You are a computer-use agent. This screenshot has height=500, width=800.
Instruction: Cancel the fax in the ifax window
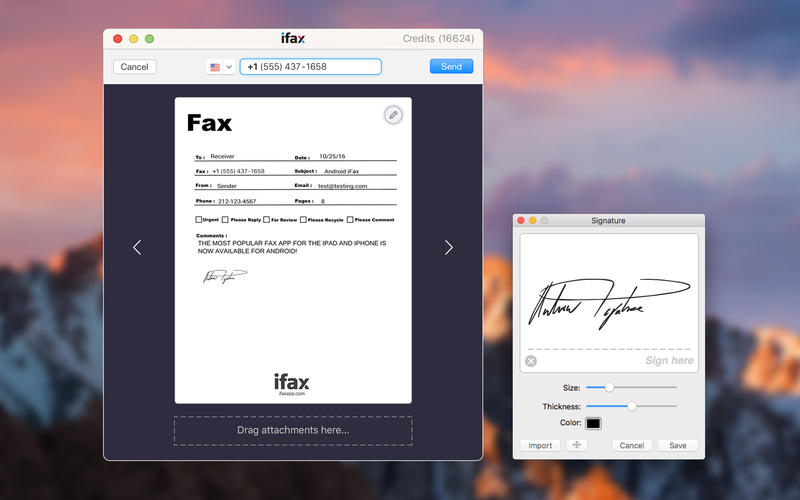click(x=134, y=67)
